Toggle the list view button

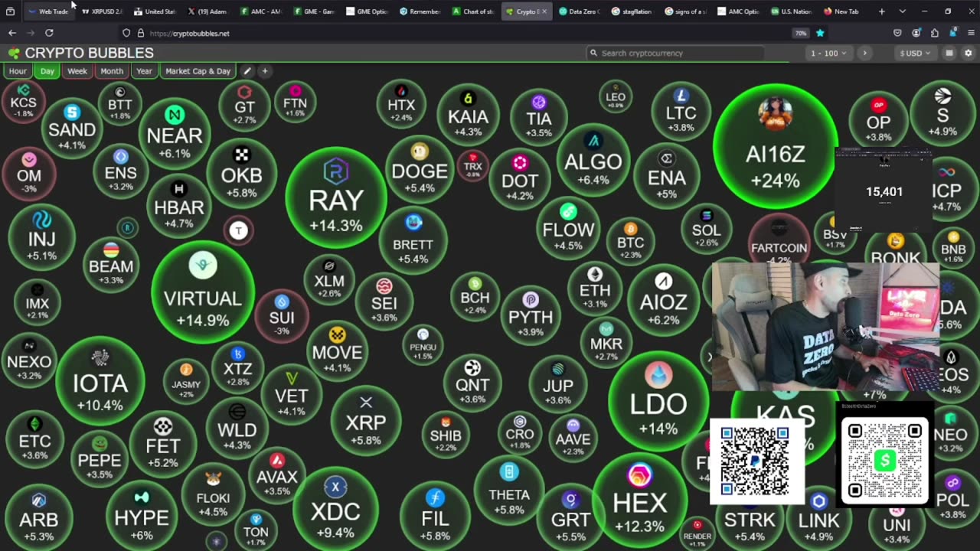point(949,53)
